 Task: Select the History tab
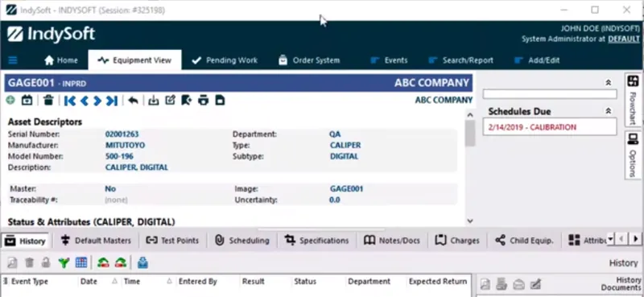[x=25, y=241]
